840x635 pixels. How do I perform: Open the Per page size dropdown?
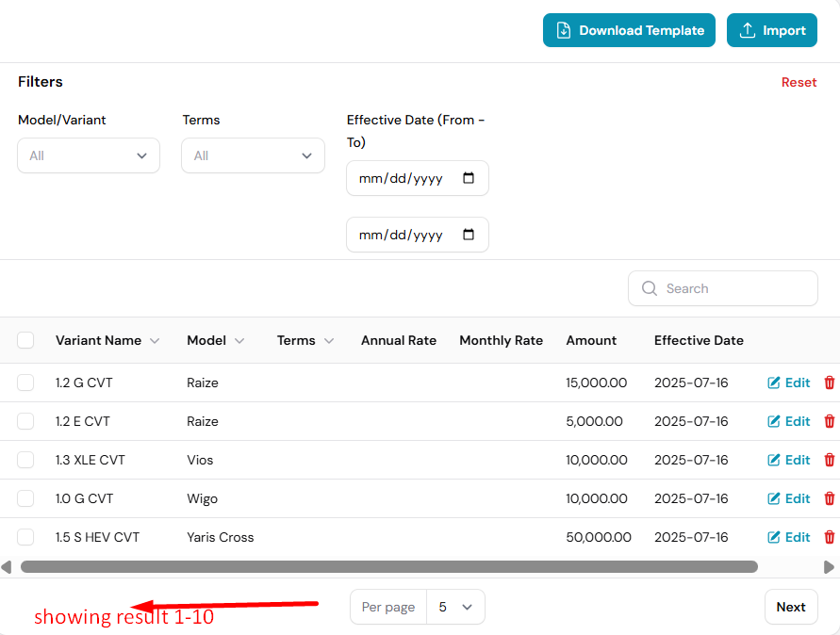point(455,607)
